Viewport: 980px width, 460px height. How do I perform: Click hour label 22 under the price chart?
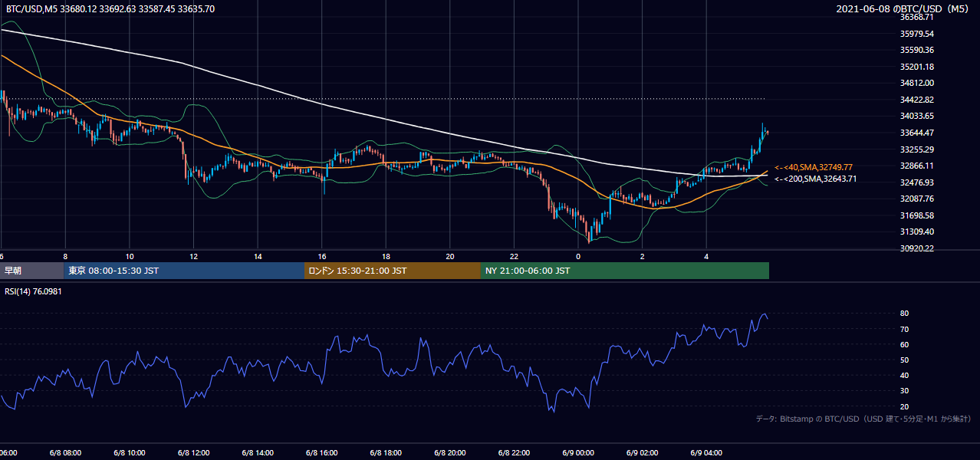(x=515, y=256)
